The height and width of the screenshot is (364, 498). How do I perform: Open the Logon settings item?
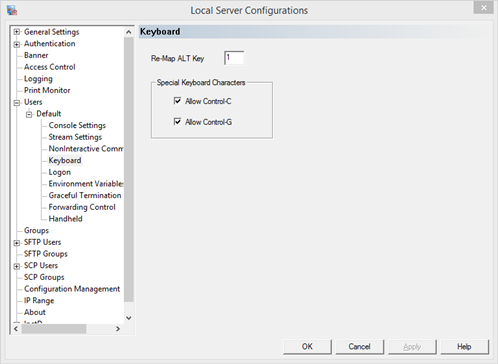coord(60,172)
